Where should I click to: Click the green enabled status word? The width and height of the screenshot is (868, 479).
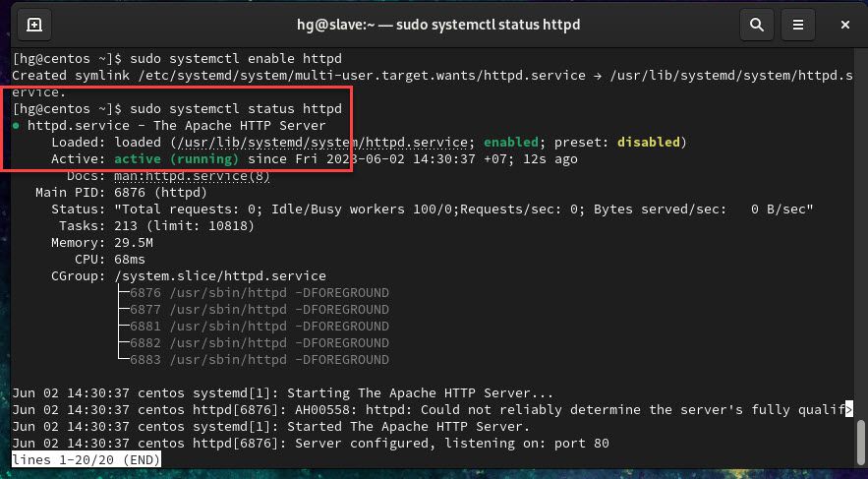click(x=511, y=143)
